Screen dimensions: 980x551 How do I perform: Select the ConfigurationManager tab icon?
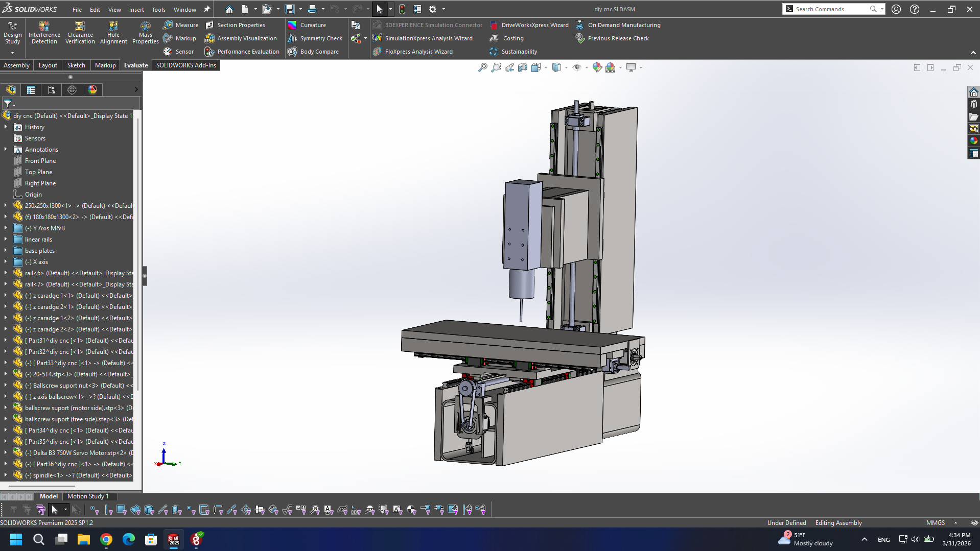(x=52, y=90)
